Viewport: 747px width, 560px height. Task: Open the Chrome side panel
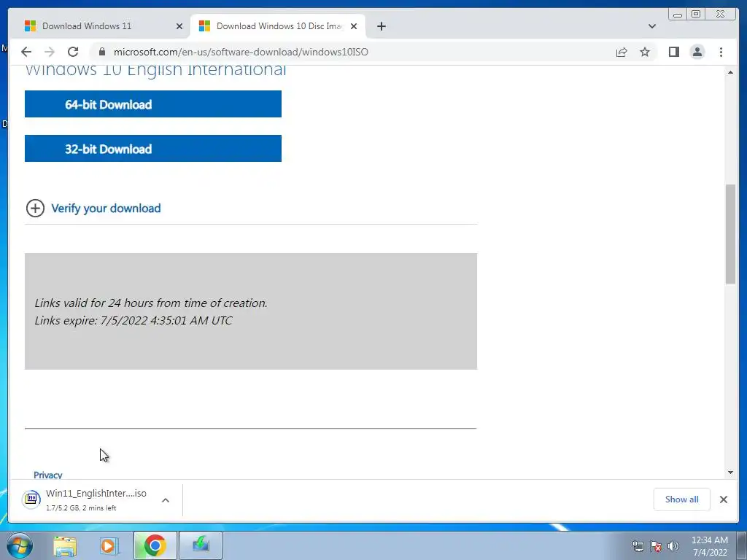[673, 52]
